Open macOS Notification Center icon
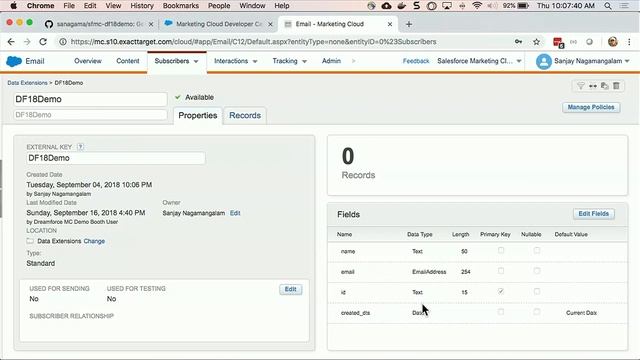The image size is (640, 360). [624, 6]
